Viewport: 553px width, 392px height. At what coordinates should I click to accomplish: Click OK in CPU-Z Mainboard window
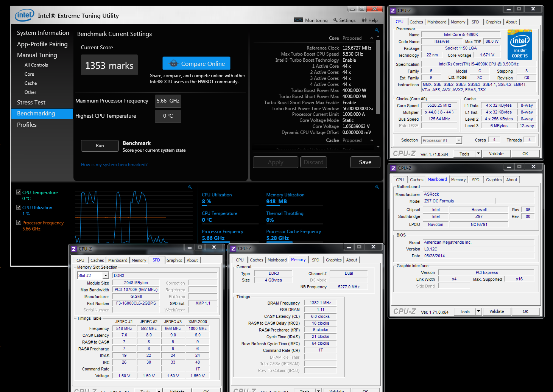[x=525, y=311]
